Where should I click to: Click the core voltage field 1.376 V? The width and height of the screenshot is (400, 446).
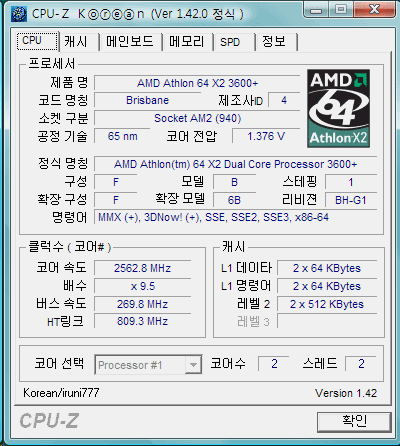click(266, 136)
